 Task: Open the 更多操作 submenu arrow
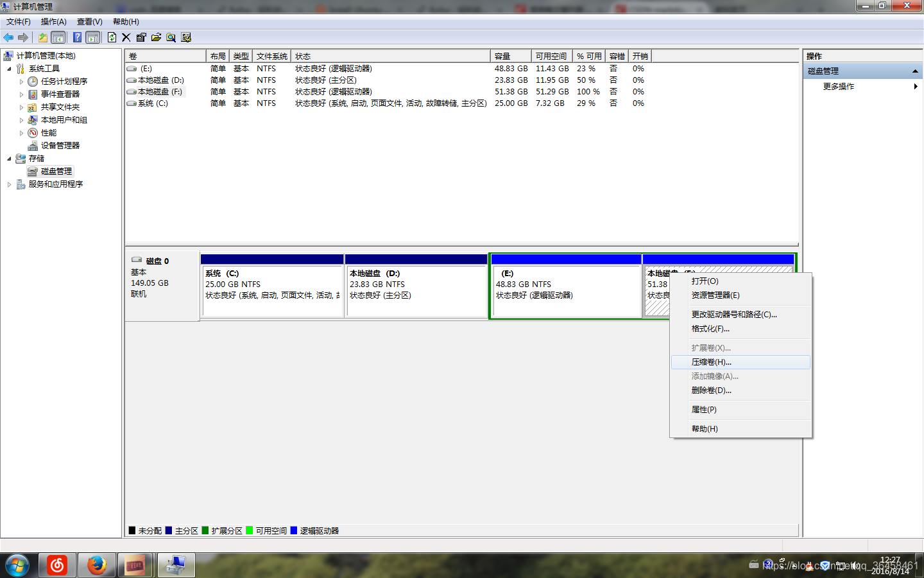(916, 86)
